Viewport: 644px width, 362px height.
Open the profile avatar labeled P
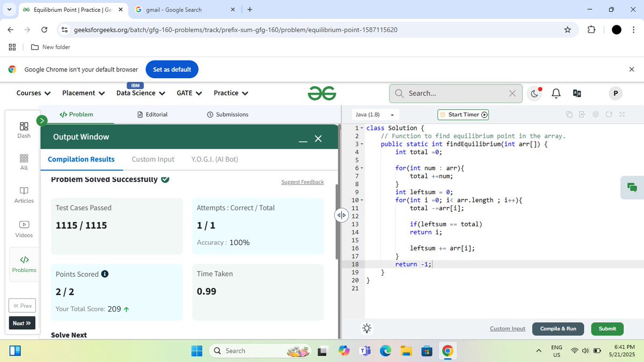pos(616,93)
